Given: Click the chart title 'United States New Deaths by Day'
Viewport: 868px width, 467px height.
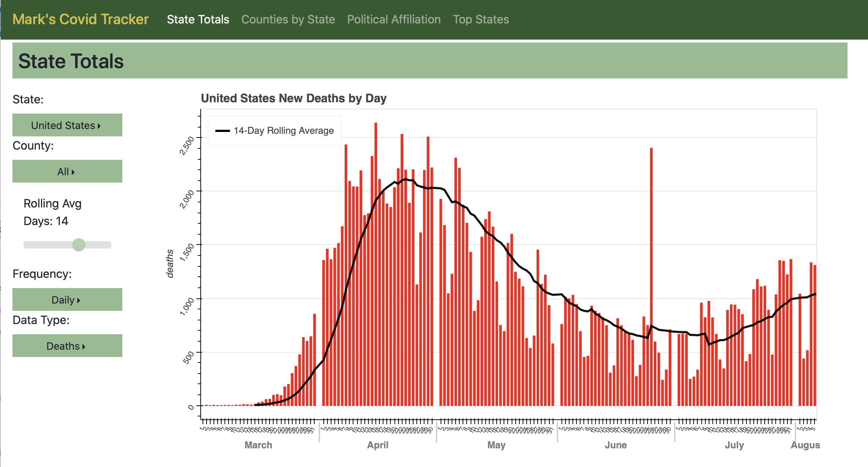Looking at the screenshot, I should click(x=294, y=98).
